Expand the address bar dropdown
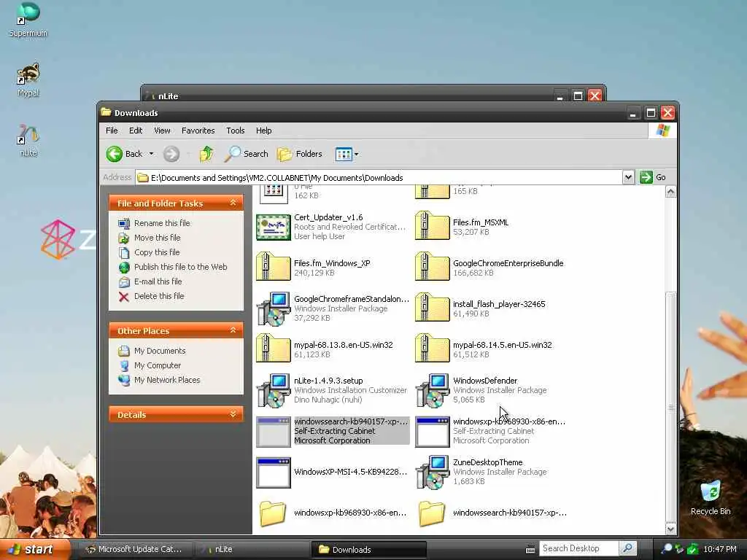This screenshot has width=747, height=560. coord(628,177)
